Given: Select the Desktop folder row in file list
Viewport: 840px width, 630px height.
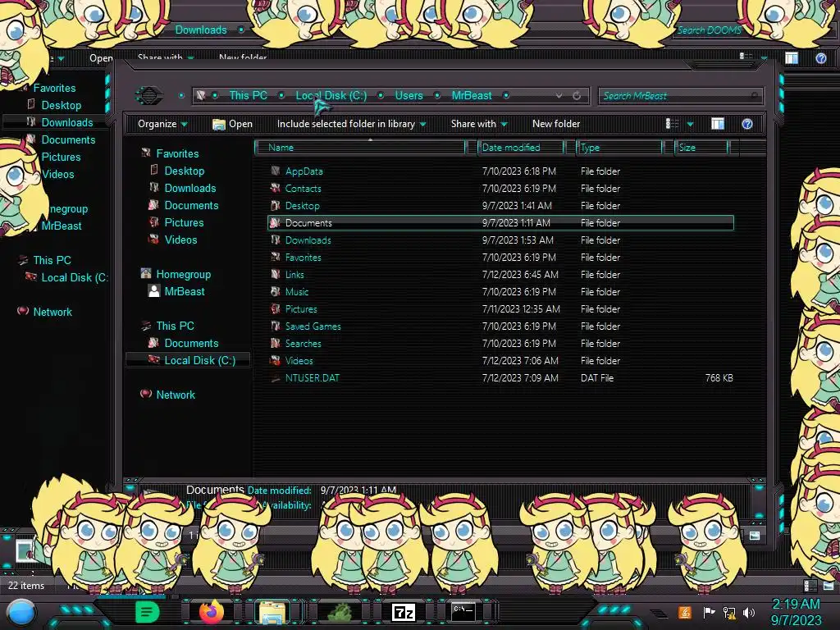Looking at the screenshot, I should click(x=500, y=206).
